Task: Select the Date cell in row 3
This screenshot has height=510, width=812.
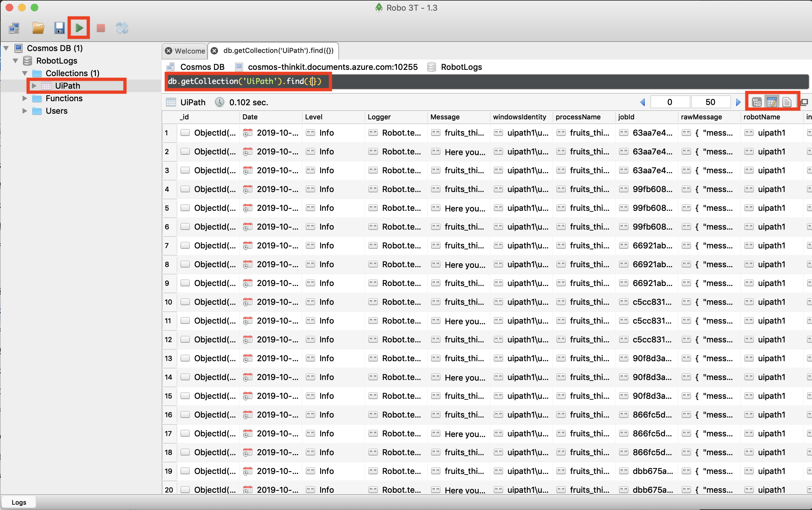Action: click(271, 171)
